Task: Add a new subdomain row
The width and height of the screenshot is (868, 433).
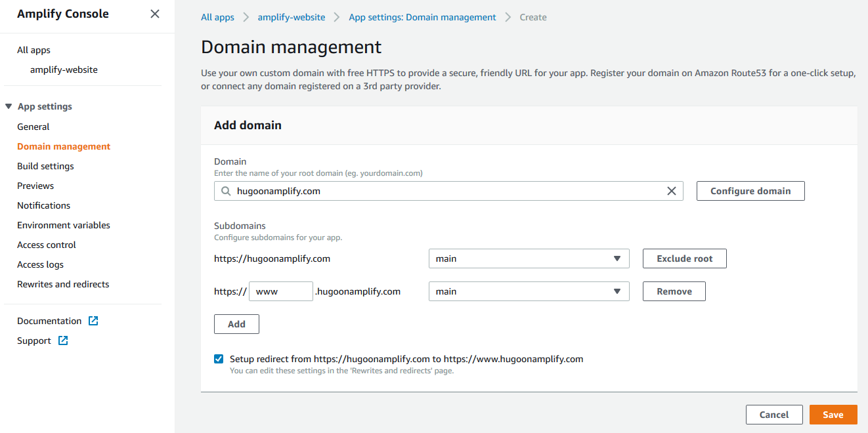Action: click(x=236, y=324)
